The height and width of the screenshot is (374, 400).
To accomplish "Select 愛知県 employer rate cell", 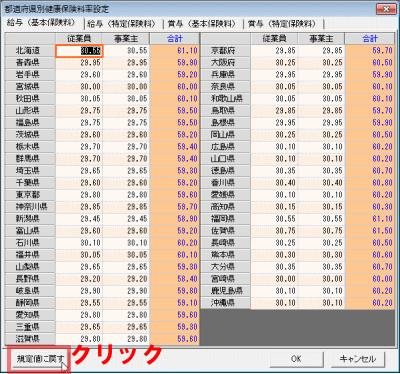I will click(126, 315).
